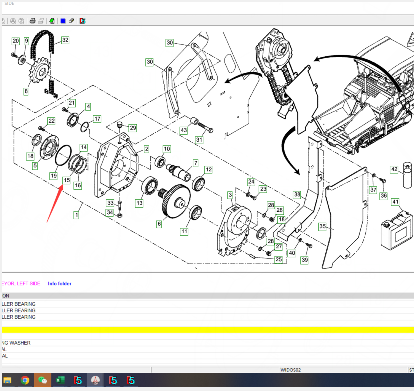Open WeChat from the taskbar

[x=42, y=380]
